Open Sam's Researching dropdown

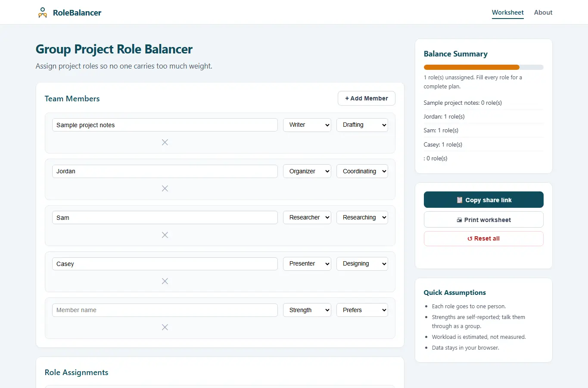[x=362, y=217]
